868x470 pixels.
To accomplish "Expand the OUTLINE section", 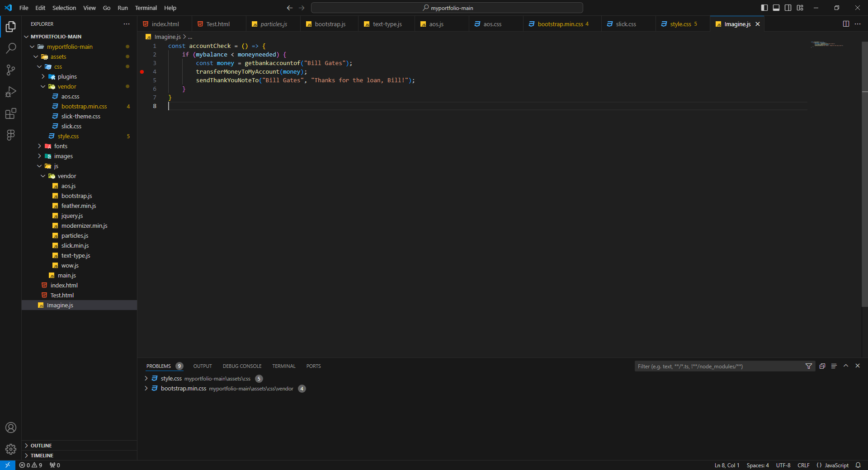I will (x=80, y=446).
